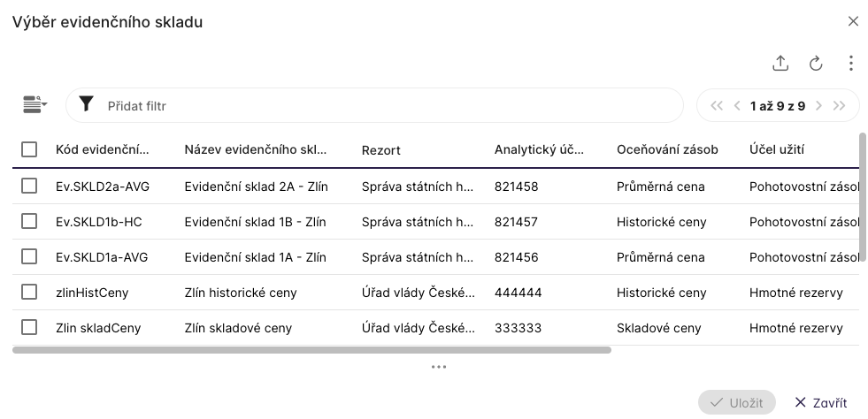Viewport: 868px width, 419px height.
Task: Open the column settings dropdown icon
Action: click(x=35, y=105)
